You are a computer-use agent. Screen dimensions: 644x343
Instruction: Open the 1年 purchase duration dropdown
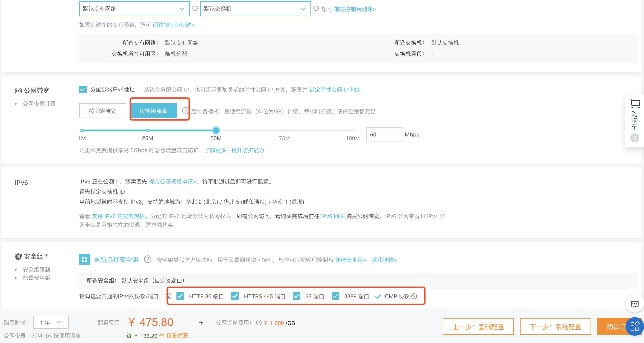click(50, 322)
